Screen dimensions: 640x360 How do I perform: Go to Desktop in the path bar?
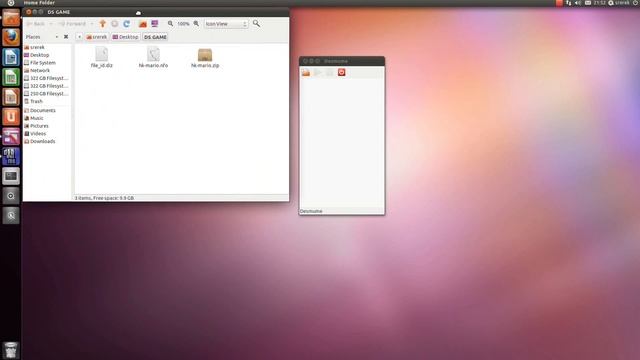125,37
